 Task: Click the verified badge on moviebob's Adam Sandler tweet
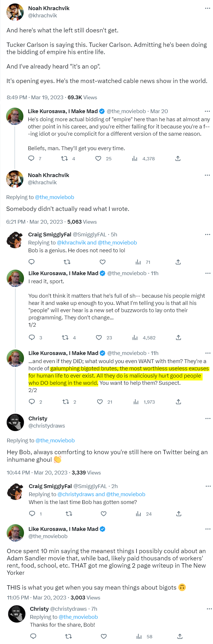[102, 529]
